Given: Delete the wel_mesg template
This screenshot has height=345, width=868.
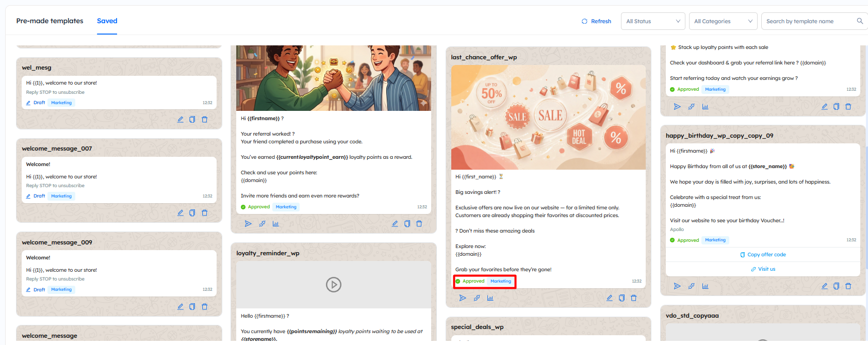Looking at the screenshot, I should 204,120.
